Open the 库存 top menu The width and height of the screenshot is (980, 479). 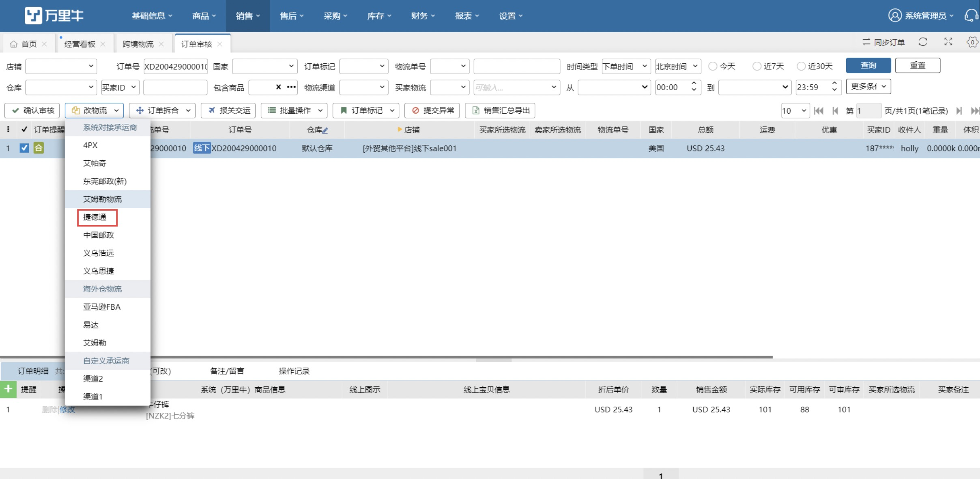tap(379, 16)
